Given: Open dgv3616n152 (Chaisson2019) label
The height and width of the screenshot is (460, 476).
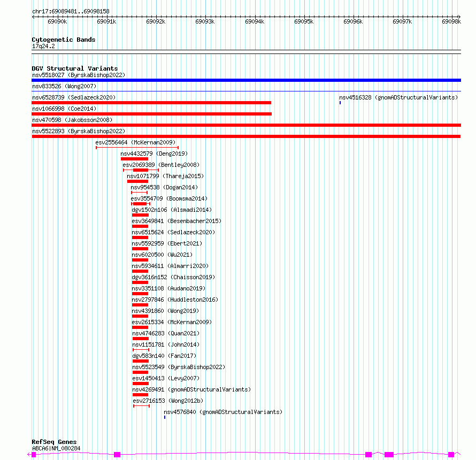Looking at the screenshot, I should [x=173, y=277].
